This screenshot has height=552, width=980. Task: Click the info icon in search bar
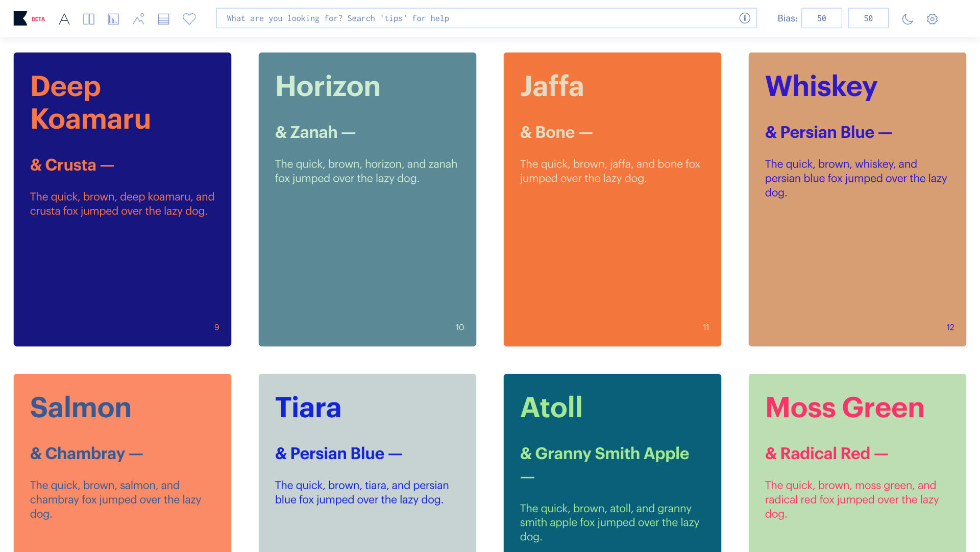745,18
